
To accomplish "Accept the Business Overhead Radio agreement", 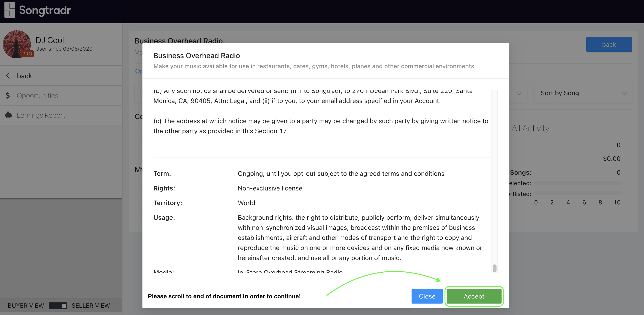I will (x=474, y=296).
